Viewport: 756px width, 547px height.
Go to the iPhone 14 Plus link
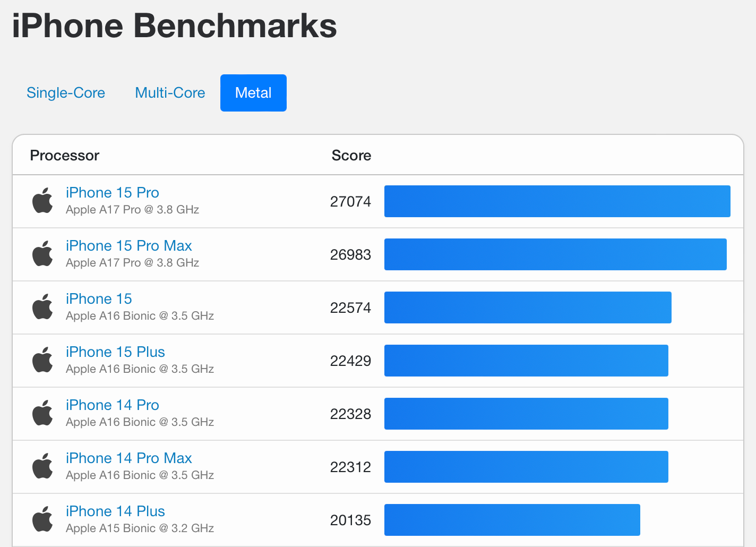tap(115, 511)
